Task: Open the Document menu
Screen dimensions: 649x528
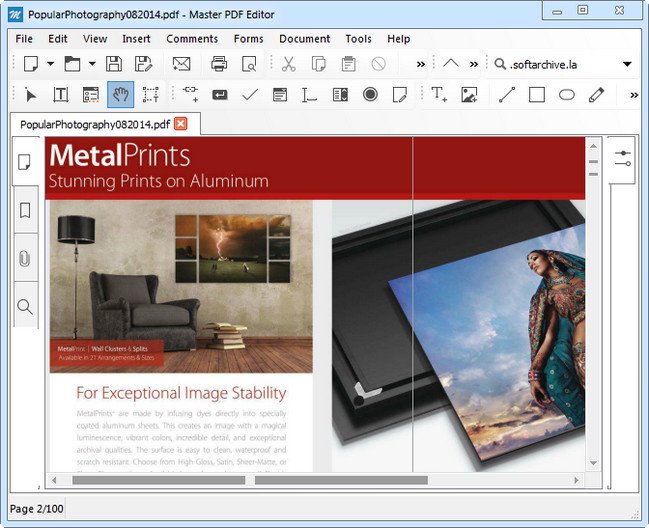Action: point(305,38)
